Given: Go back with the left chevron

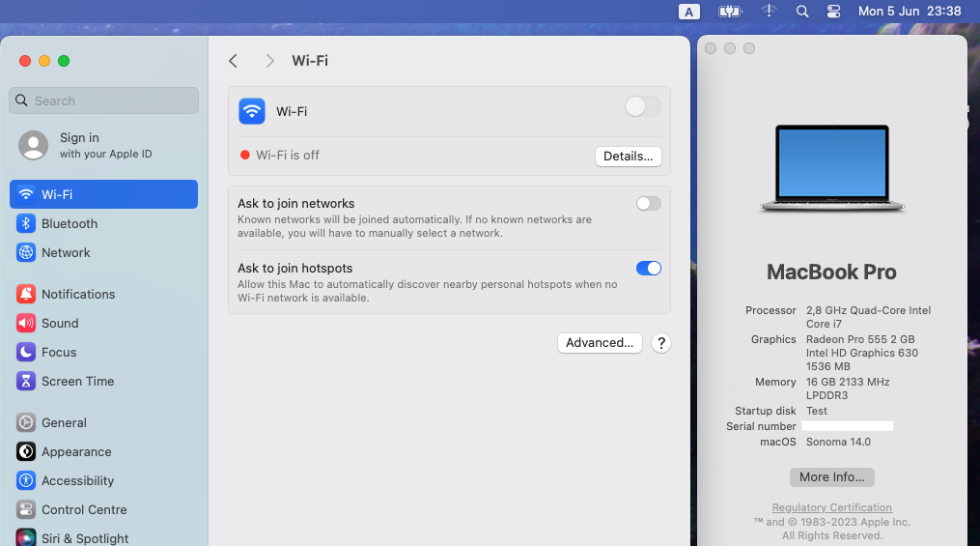Looking at the screenshot, I should point(233,61).
